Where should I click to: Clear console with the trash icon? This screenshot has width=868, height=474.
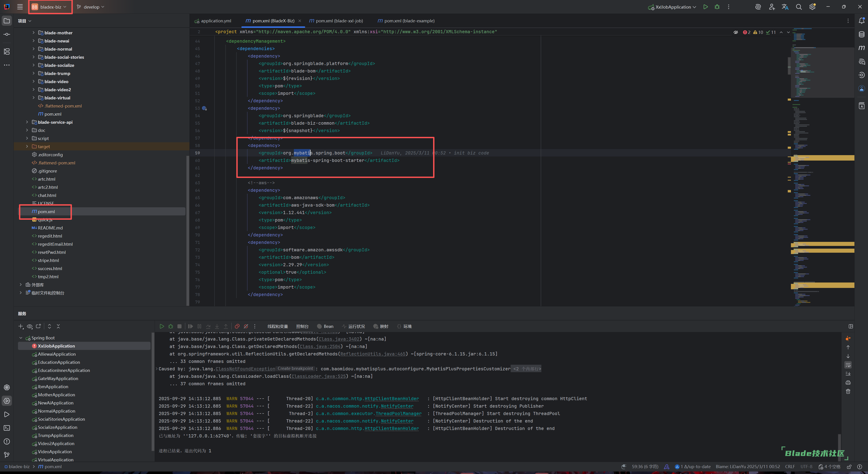pyautogui.click(x=848, y=391)
